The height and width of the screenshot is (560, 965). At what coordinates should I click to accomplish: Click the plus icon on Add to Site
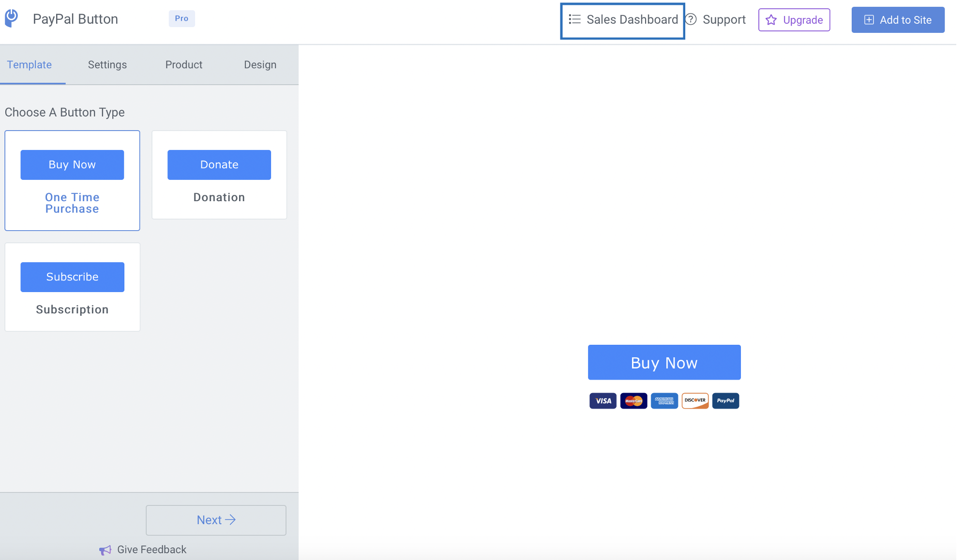869,20
